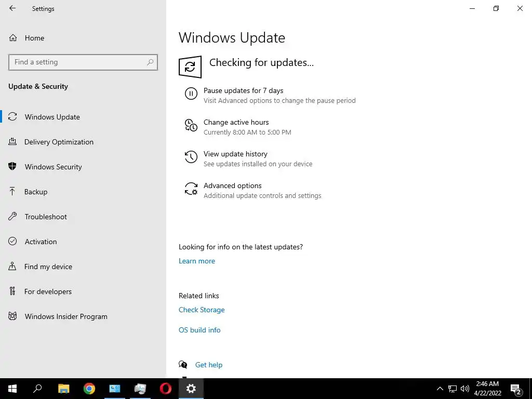Click the back arrow in Settings
Screen dimensions: 532x399
(12, 8)
